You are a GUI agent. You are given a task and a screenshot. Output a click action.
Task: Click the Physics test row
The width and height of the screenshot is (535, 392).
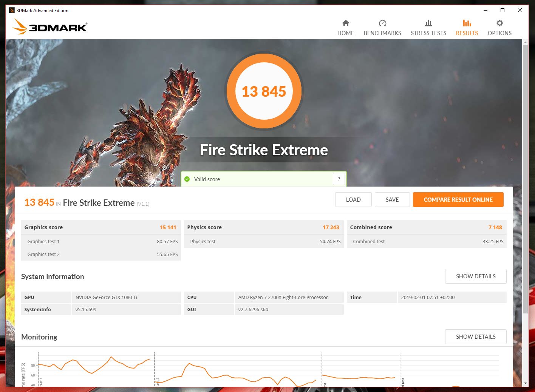tap(264, 241)
